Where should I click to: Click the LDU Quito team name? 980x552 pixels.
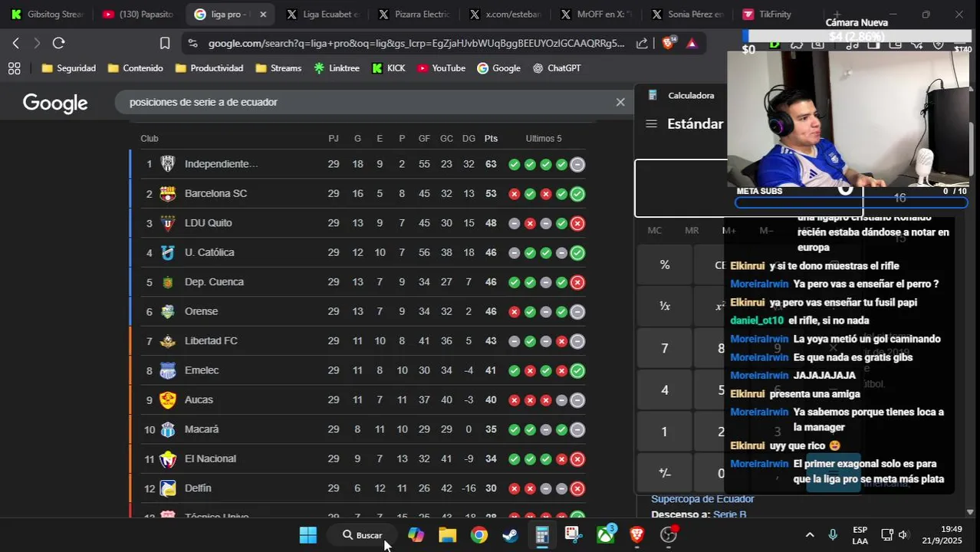click(x=209, y=223)
